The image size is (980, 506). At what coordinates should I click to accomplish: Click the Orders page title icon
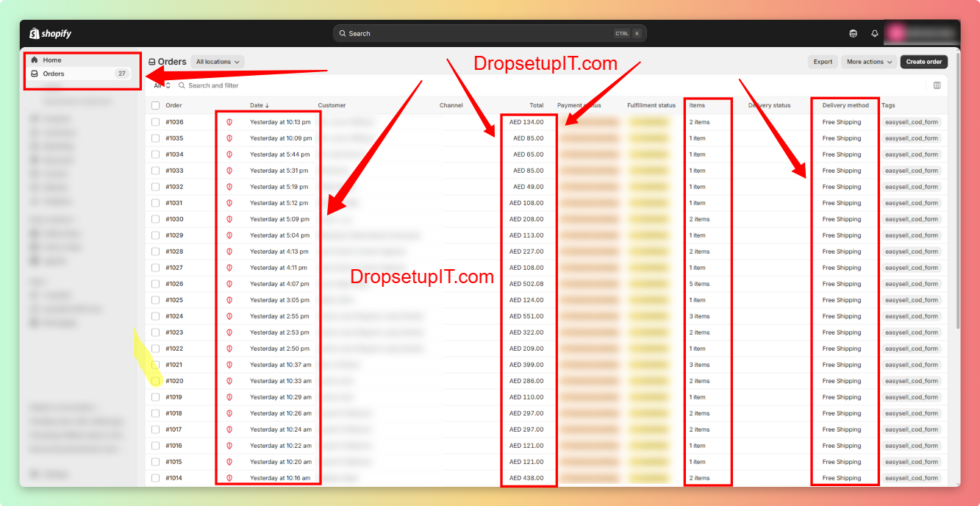tap(152, 62)
